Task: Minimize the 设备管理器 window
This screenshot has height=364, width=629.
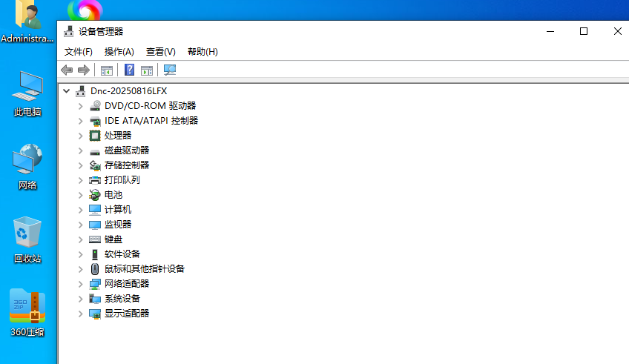Action: [550, 31]
